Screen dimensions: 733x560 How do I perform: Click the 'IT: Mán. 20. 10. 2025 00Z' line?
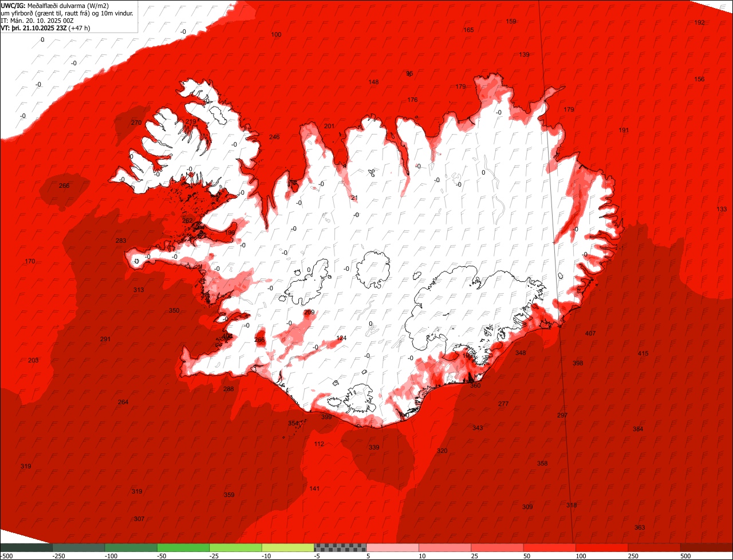point(37,21)
